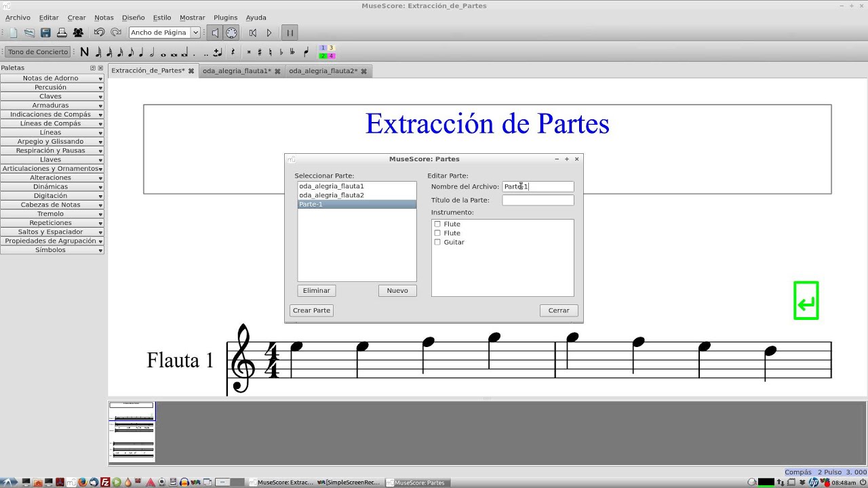868x488 pixels.
Task: Click Cerrar to close the Partes dialog
Action: pos(559,310)
